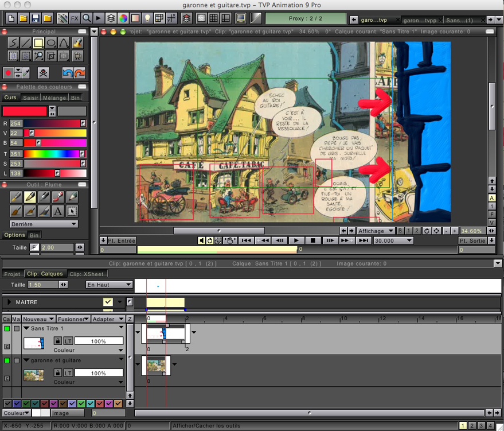Screen dimensions: 504x431
Task: Toggle the MAITRE checkmark box
Action: click(108, 302)
